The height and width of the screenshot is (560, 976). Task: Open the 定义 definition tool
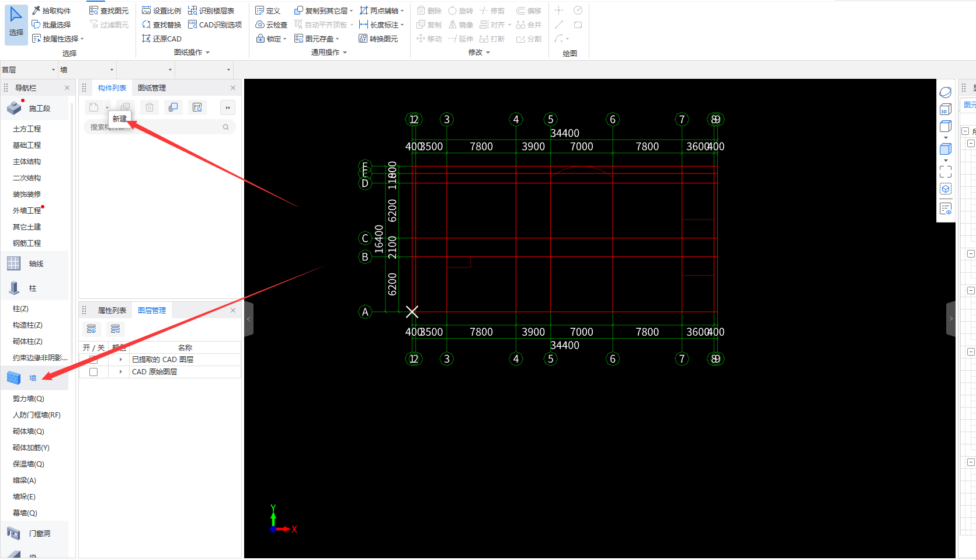[x=268, y=11]
